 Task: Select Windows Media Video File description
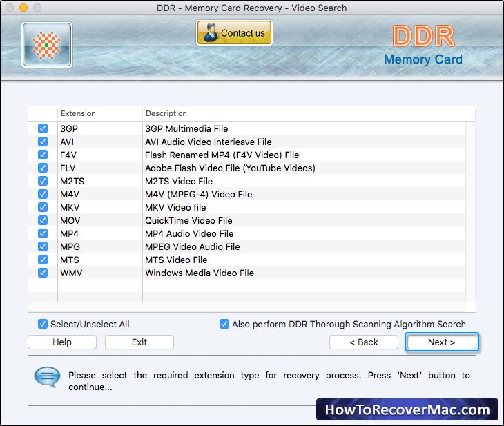click(x=200, y=273)
